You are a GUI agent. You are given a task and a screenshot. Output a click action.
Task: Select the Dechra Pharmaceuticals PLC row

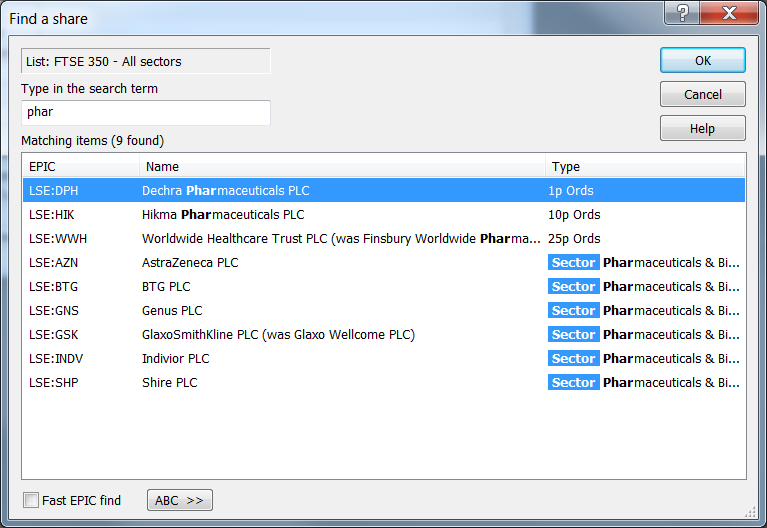(x=384, y=190)
